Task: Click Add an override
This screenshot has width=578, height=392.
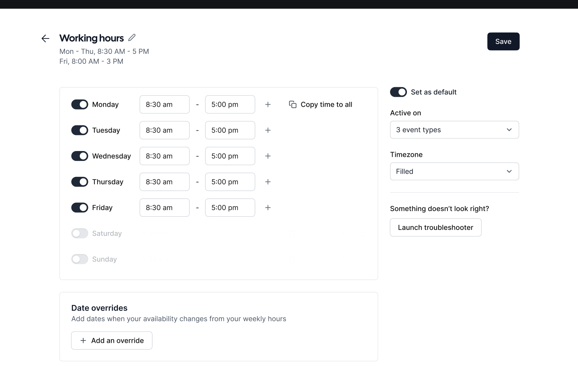Action: pyautogui.click(x=111, y=340)
